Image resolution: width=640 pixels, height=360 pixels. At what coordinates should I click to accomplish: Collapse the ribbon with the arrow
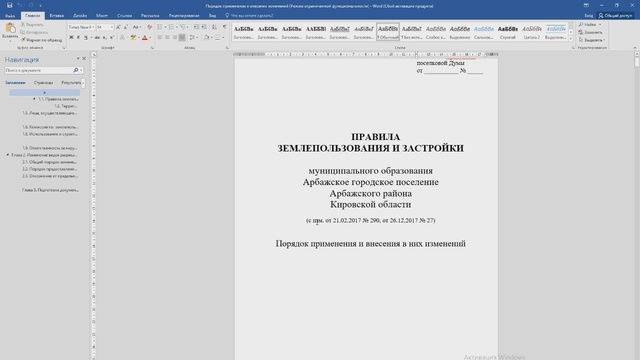(x=635, y=48)
